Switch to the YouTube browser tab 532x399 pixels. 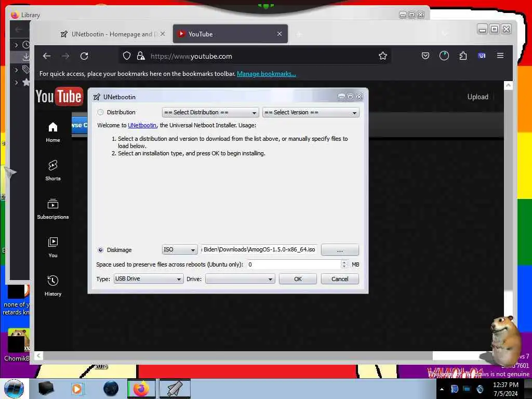(230, 34)
